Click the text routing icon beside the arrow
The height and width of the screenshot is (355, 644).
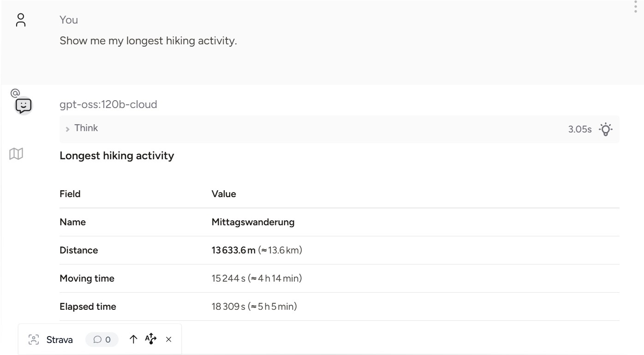[151, 339]
